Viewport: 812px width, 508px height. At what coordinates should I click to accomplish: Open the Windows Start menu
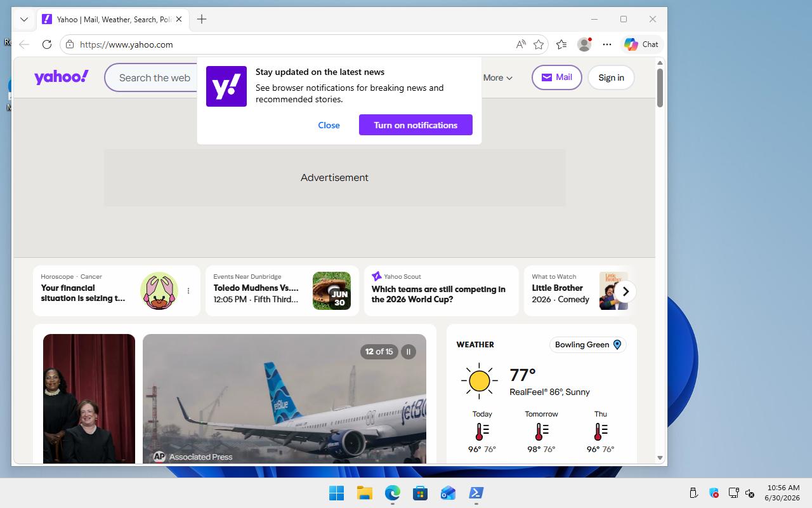coord(336,493)
